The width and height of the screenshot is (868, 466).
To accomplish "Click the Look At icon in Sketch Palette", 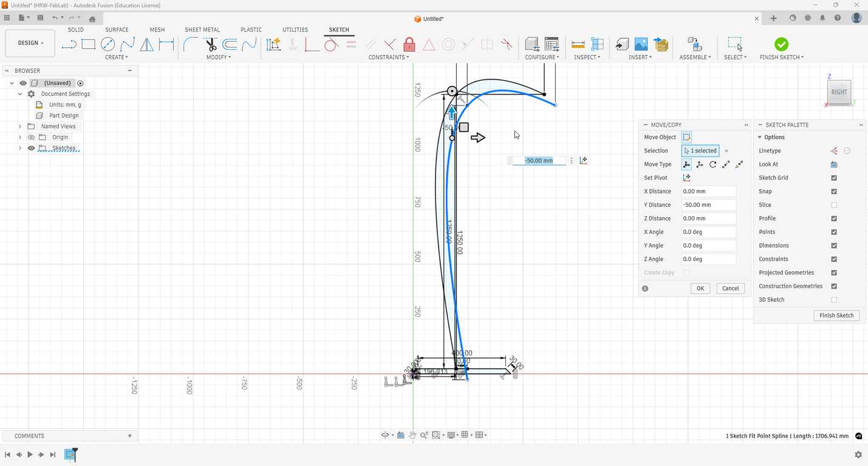I will 834,164.
